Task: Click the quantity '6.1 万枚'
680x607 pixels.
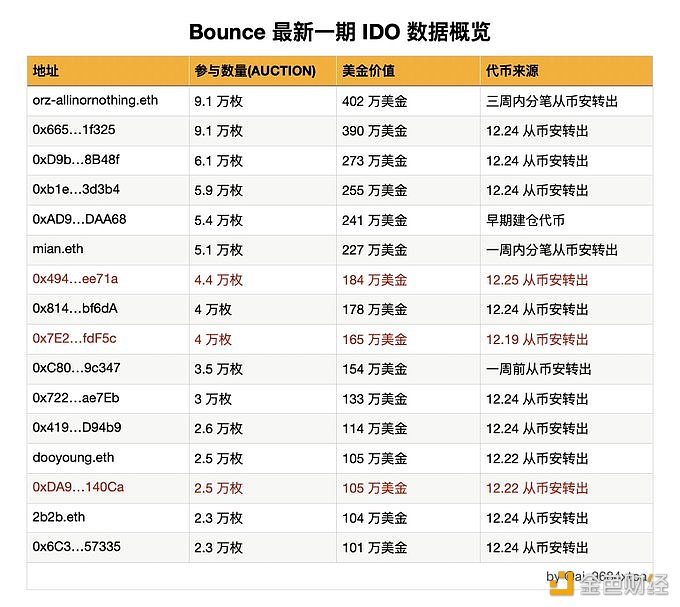Action: click(219, 161)
